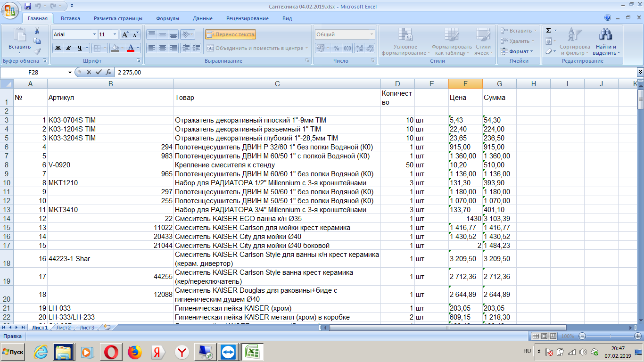Viewport: 644px width, 362px height.
Task: Select the column F header
Action: [465, 84]
